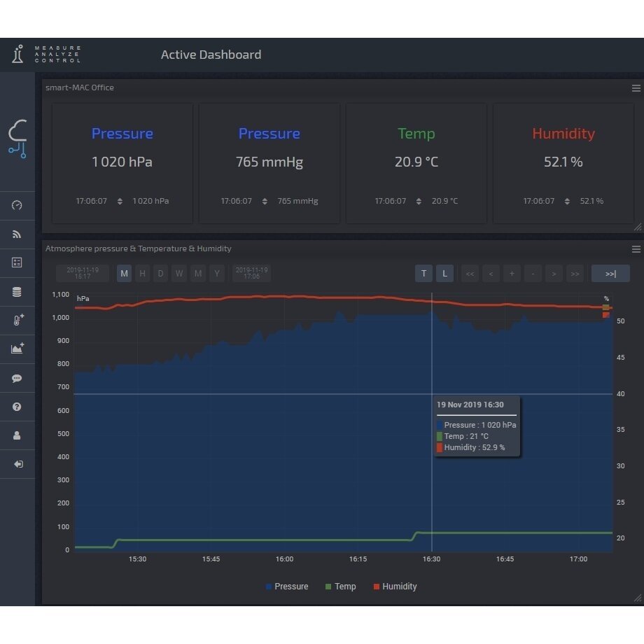Viewport: 644px width, 644px height.
Task: Toggle Humidity series in chart legend
Action: 395,587
